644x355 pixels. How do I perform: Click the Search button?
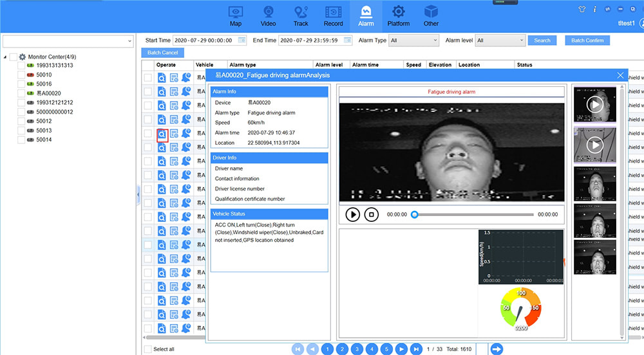coord(542,40)
